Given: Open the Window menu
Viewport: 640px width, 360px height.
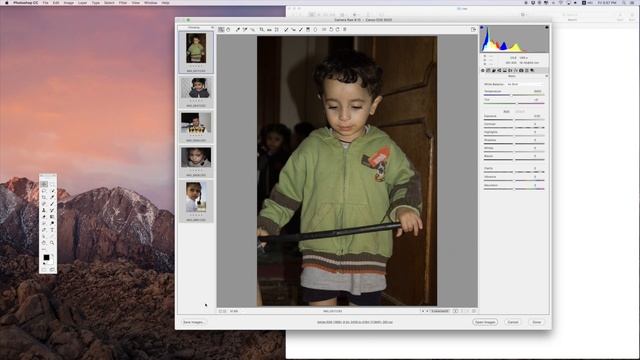Looking at the screenshot, I should [x=150, y=2].
